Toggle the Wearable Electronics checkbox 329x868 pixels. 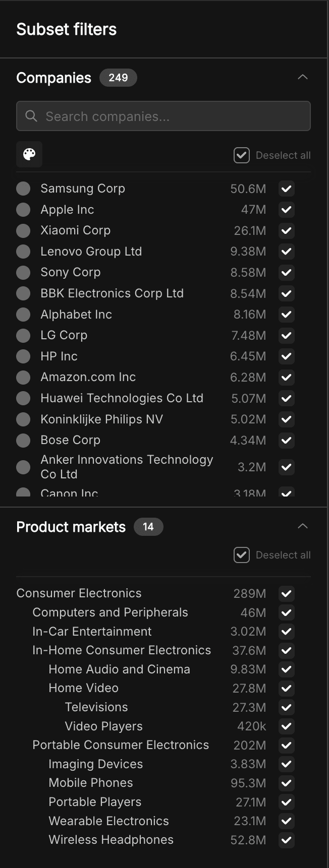pyautogui.click(x=287, y=821)
